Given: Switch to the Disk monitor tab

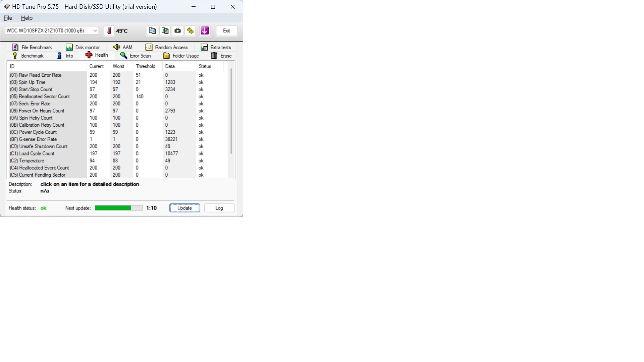Looking at the screenshot, I should point(83,47).
